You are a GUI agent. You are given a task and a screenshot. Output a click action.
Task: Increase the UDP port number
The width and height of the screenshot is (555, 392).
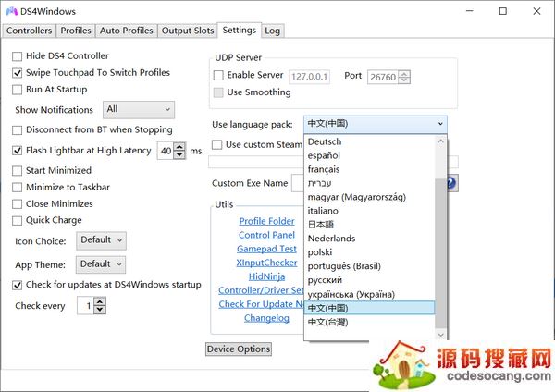[404, 72]
